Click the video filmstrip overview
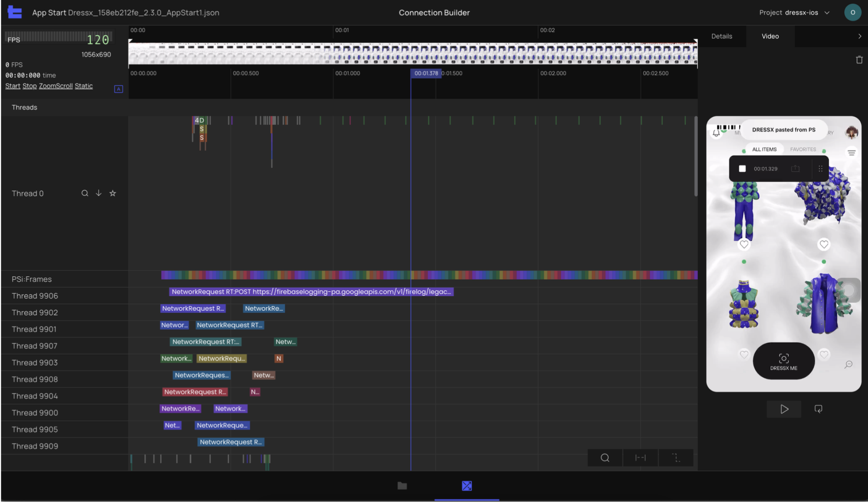 point(413,53)
